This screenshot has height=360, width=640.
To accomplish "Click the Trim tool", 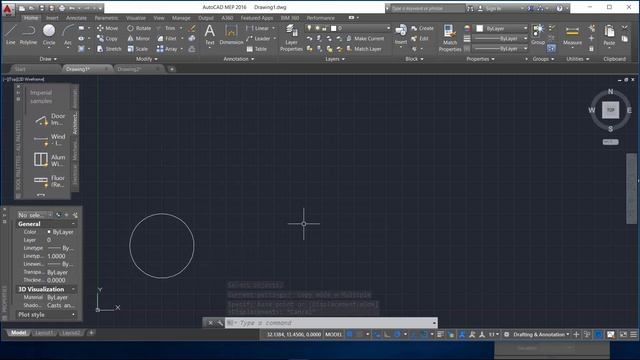I will tap(166, 28).
